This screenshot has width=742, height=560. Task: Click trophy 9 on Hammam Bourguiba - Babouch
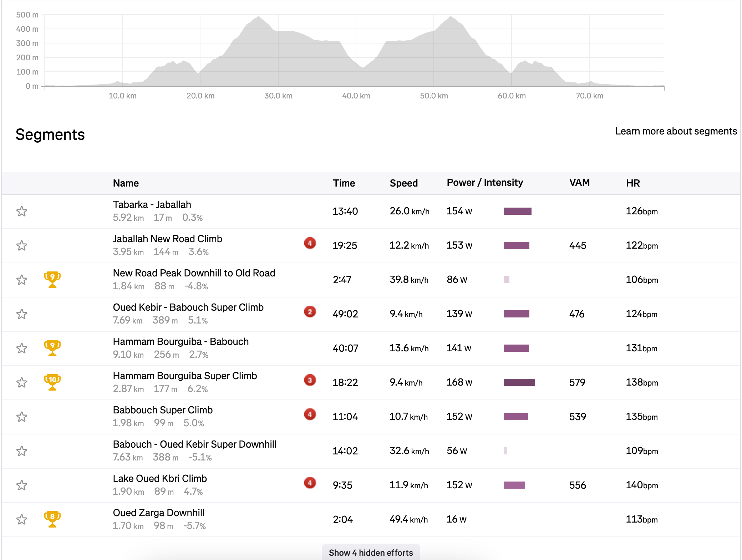coord(52,348)
